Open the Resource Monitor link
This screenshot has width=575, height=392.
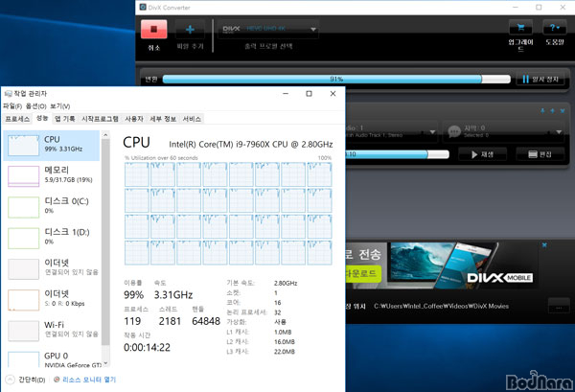89,380
